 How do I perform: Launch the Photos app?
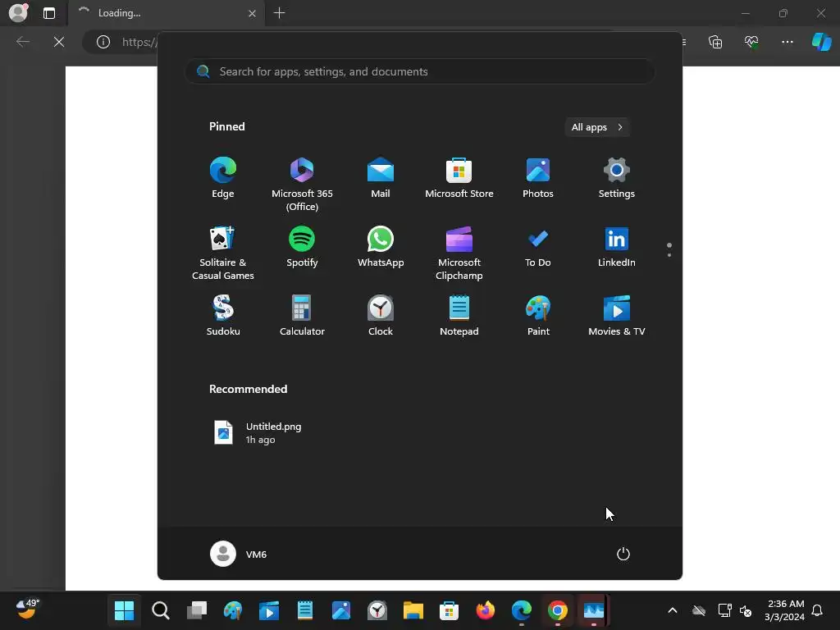click(x=538, y=178)
